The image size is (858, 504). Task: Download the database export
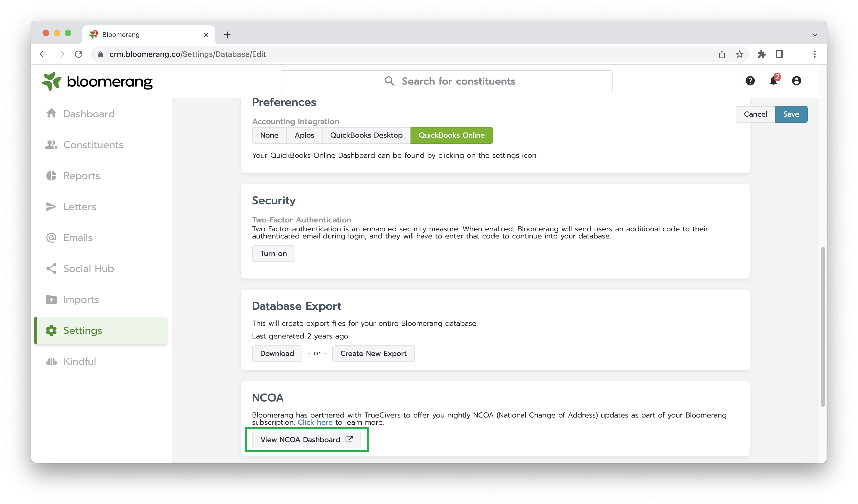[x=277, y=354]
